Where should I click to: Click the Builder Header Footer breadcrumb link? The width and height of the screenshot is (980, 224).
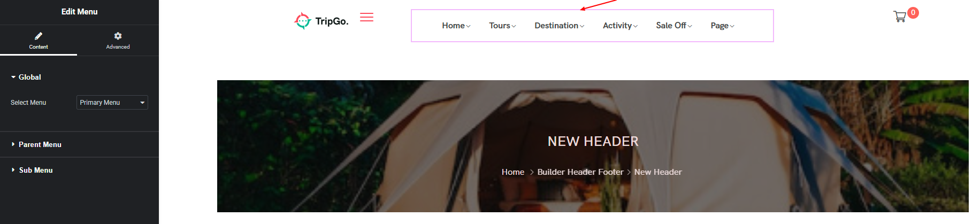[580, 172]
